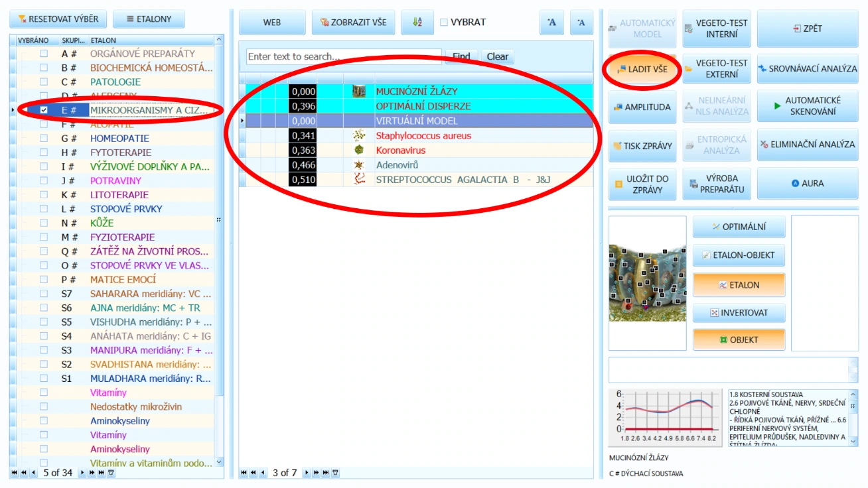The width and height of the screenshot is (868, 488).
Task: Click the sort A-Z icon button
Action: pos(417,22)
